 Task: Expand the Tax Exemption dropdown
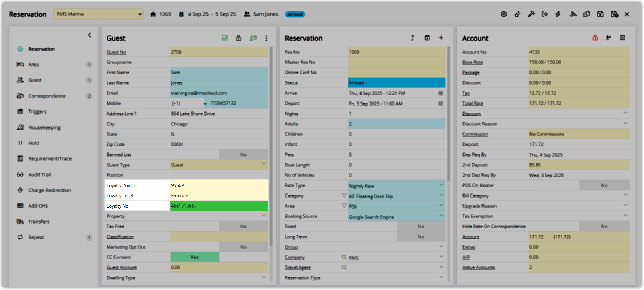pos(625,216)
